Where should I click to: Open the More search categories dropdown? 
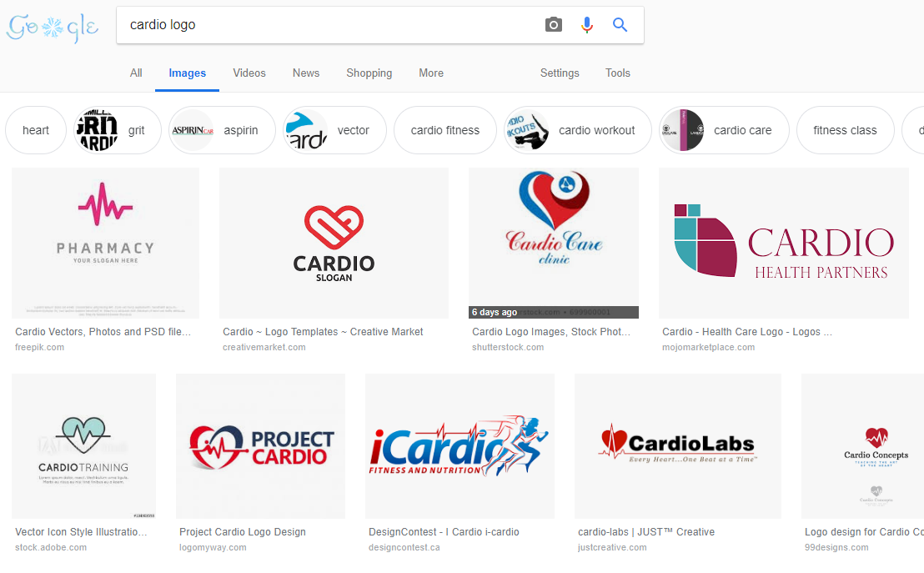[x=431, y=73]
